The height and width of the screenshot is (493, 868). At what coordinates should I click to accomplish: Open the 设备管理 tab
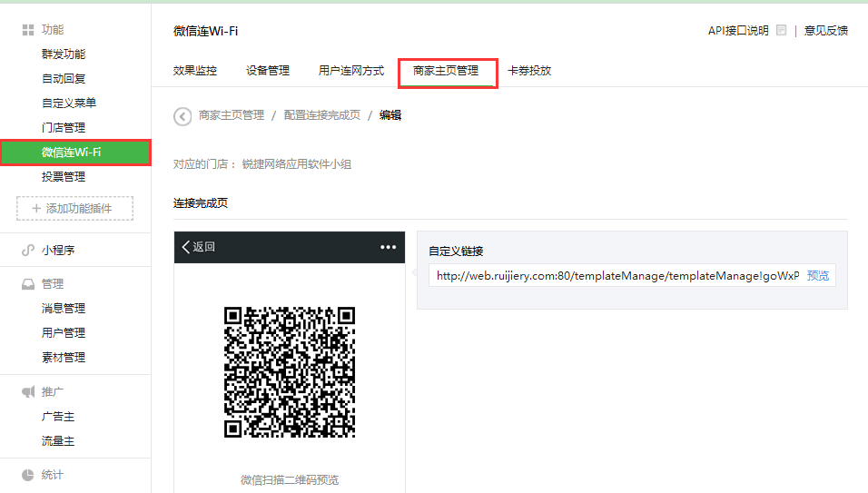coord(268,71)
